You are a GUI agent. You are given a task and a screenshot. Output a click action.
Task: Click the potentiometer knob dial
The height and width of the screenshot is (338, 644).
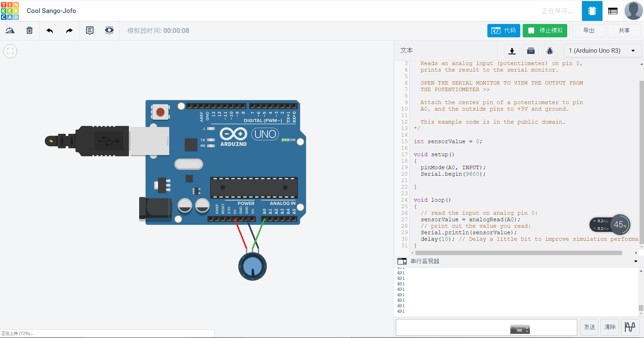point(253,266)
